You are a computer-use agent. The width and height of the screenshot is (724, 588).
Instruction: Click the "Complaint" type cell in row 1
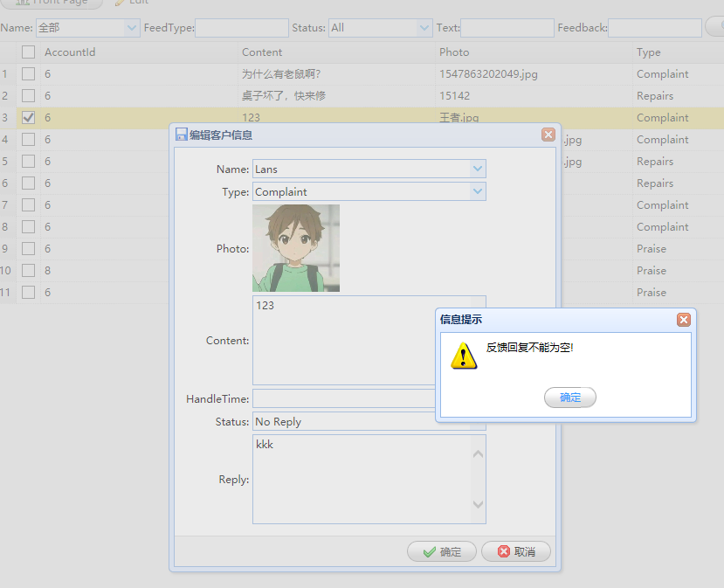[663, 74]
